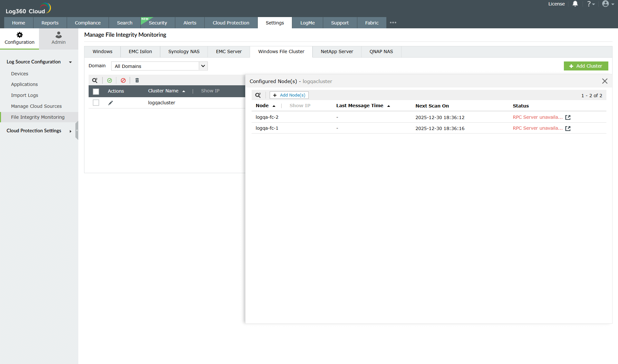Click the green enable (check) icon in toolbar

pyautogui.click(x=110, y=80)
